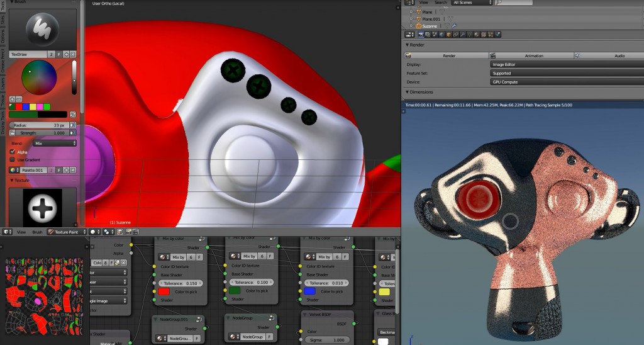Click the outliner search magnifier field
This screenshot has width=644, height=345.
(514, 3)
